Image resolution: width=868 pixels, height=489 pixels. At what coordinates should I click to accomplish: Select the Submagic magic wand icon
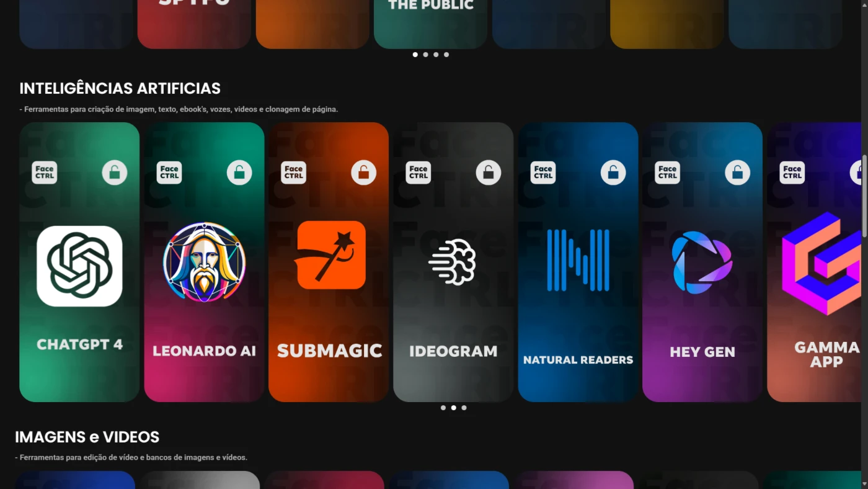click(x=331, y=255)
